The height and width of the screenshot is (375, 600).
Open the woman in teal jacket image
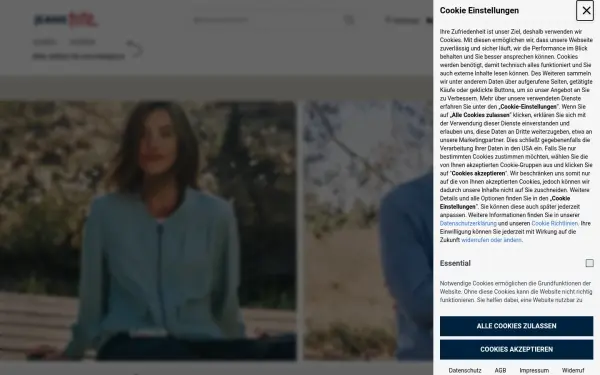(148, 230)
